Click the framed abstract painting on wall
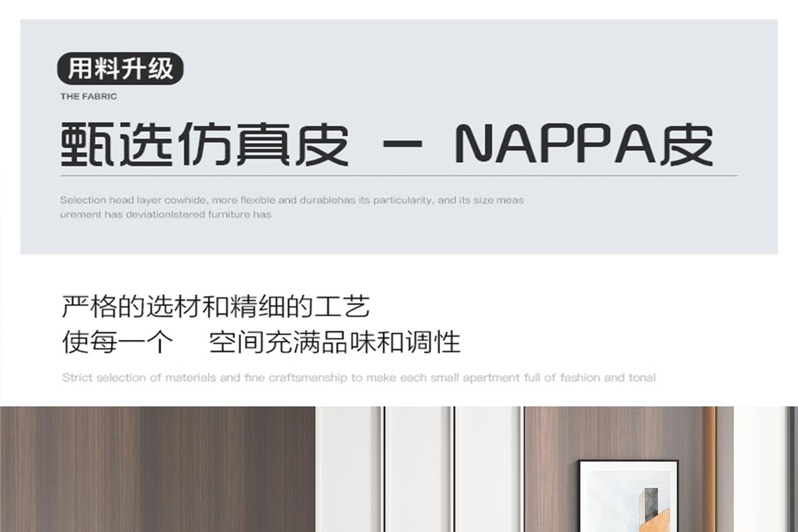Viewport: 798px width, 532px height. coord(628,495)
